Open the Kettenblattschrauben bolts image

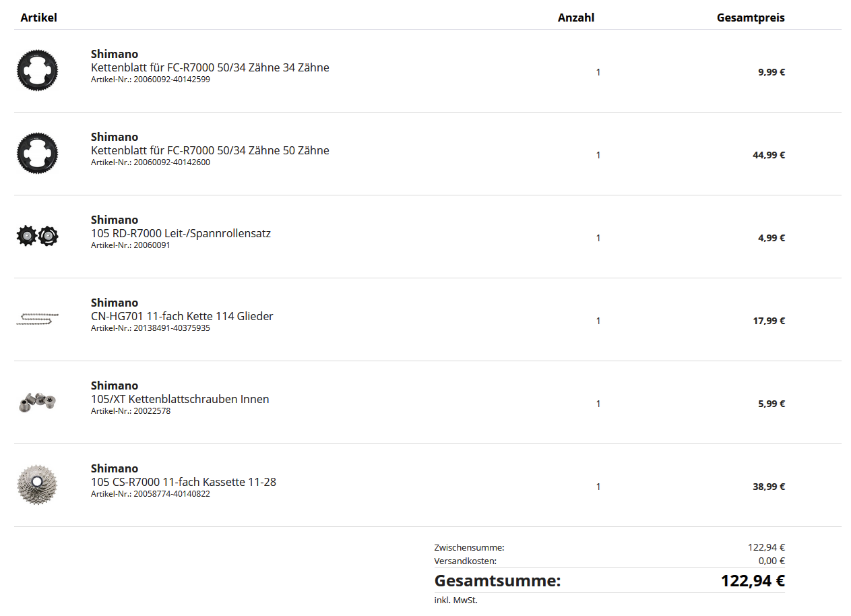[38, 402]
